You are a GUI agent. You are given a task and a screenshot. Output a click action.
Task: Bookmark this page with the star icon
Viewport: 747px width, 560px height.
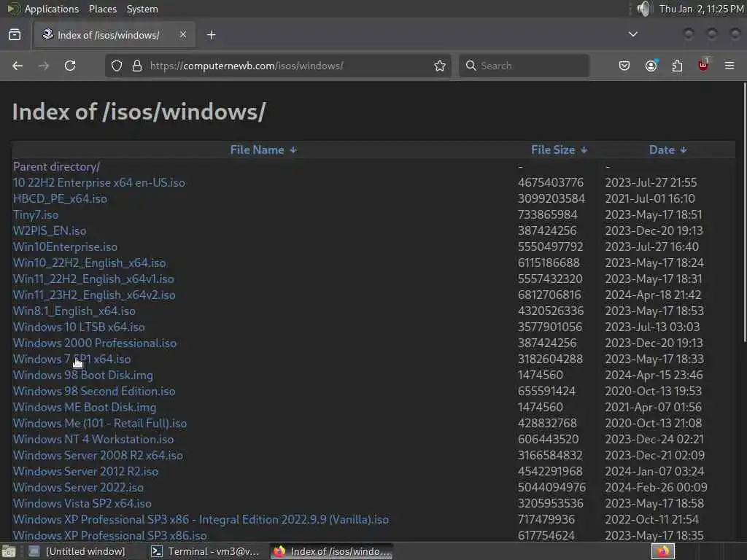coord(440,66)
